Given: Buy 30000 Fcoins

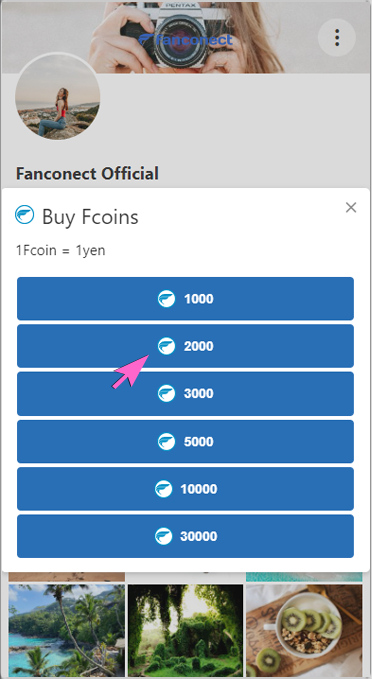Looking at the screenshot, I should tap(185, 536).
